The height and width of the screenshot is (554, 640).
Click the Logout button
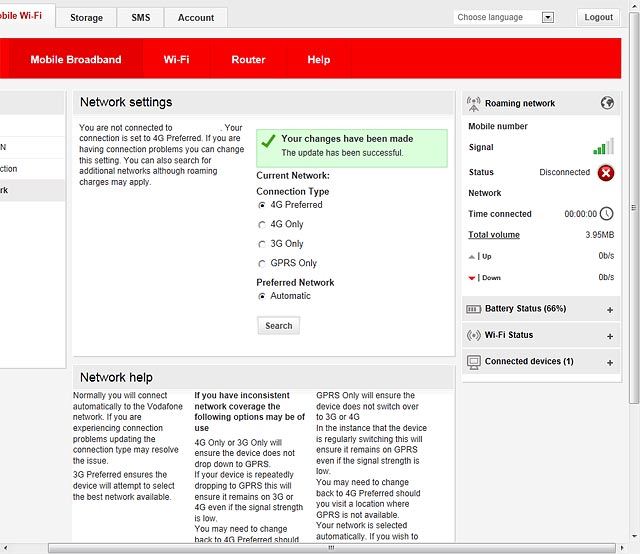pos(598,17)
